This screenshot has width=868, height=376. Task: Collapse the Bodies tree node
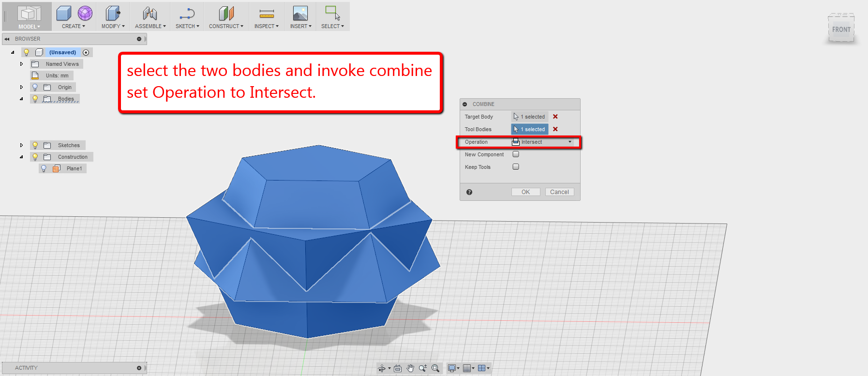[x=21, y=99]
